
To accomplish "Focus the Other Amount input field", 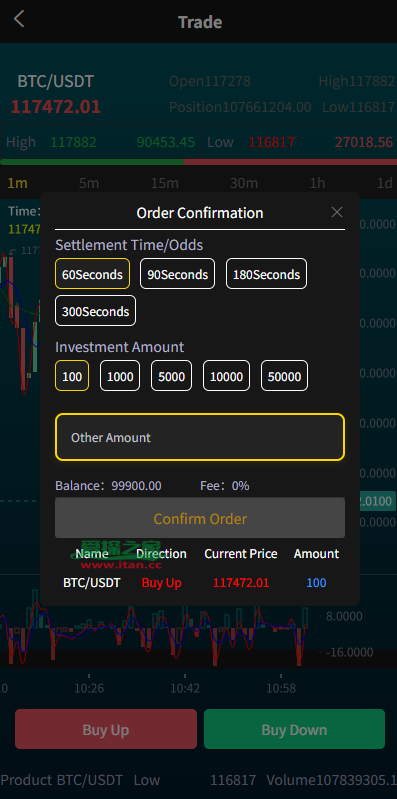I will (200, 437).
